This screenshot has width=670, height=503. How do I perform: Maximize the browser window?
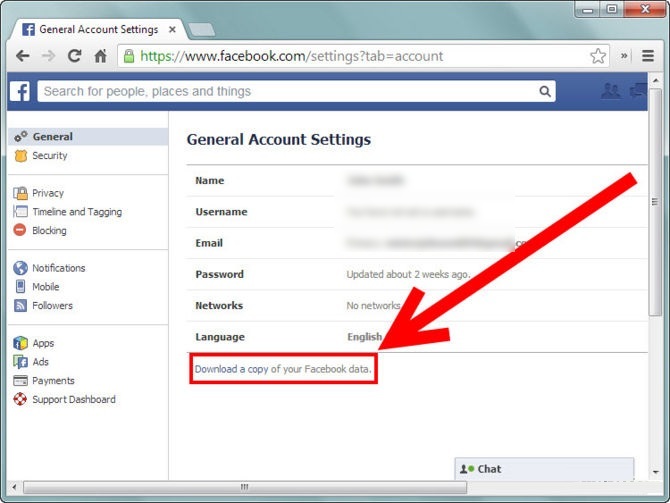(612, 9)
